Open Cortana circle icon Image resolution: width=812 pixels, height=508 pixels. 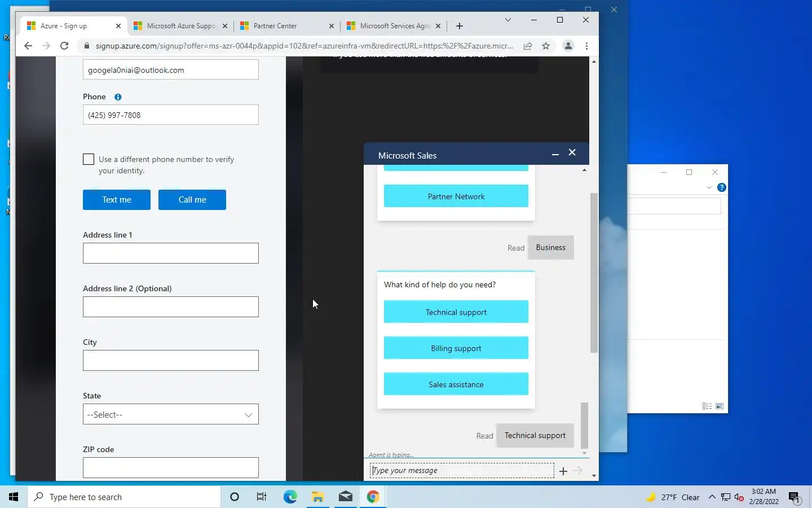[235, 497]
